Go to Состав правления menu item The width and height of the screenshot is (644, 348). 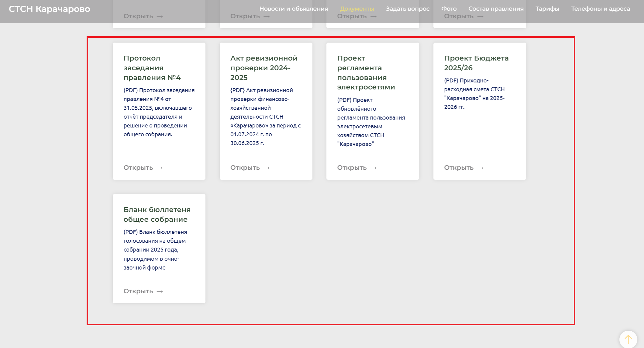tap(496, 9)
